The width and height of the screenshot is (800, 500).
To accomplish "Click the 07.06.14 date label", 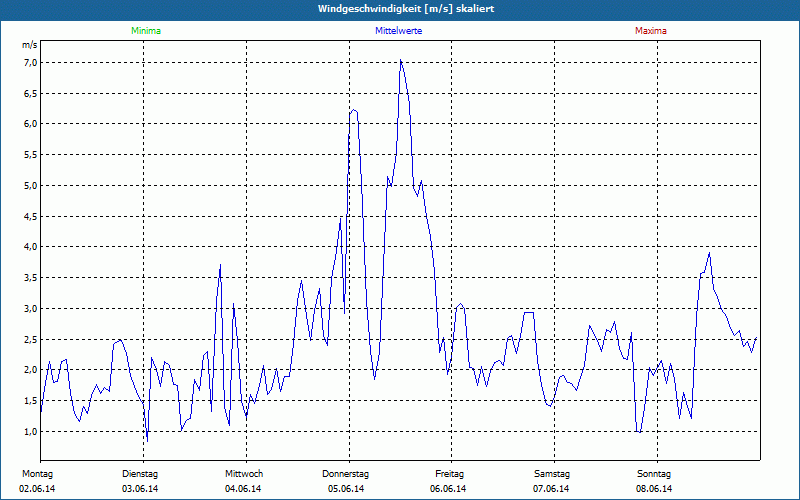I will (x=551, y=489).
